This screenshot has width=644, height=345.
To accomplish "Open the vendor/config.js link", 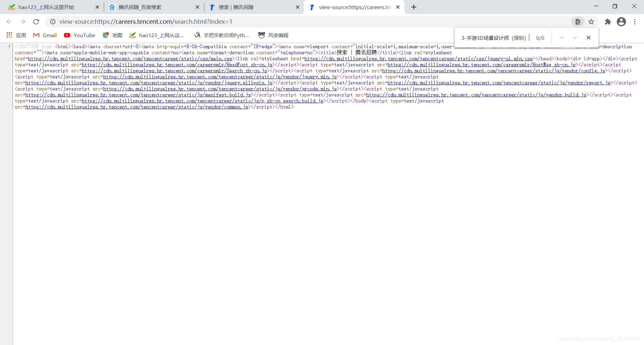I will point(494,71).
